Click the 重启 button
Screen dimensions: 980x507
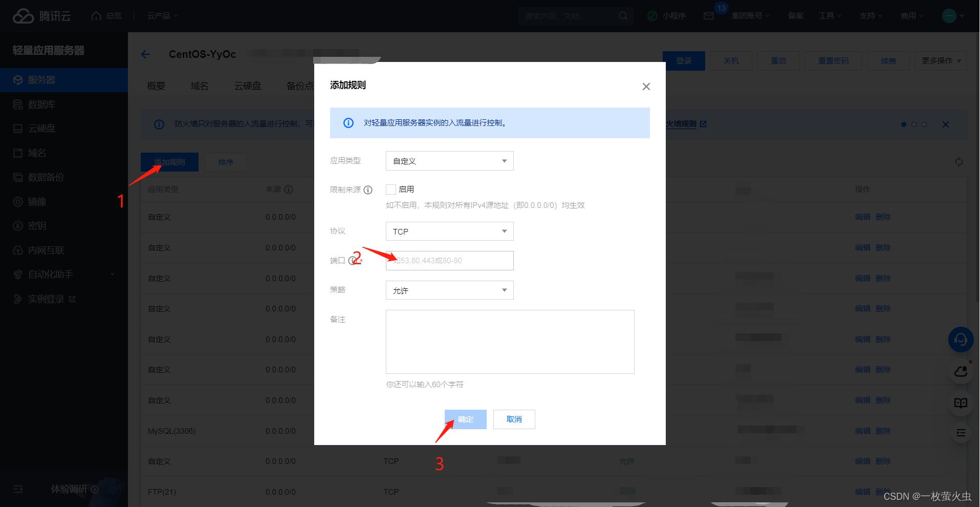[x=779, y=61]
